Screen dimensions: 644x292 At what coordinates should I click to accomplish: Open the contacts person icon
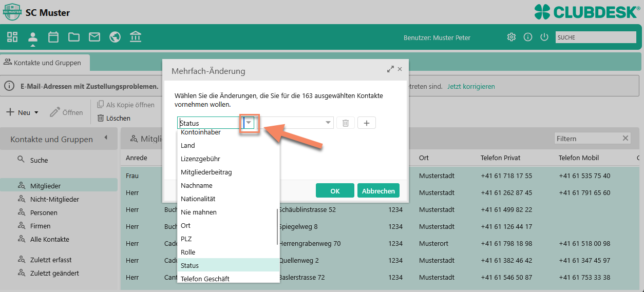pyautogui.click(x=33, y=37)
